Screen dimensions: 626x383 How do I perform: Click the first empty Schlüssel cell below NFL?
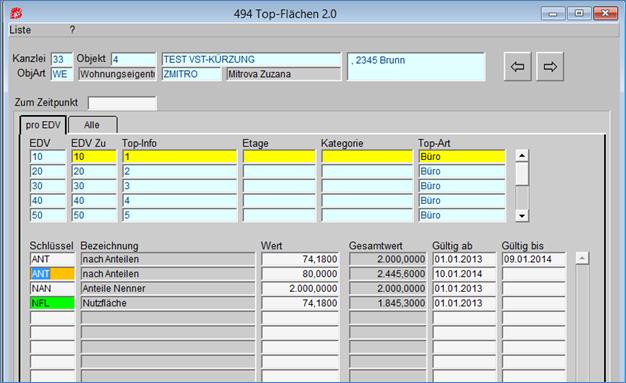pos(52,318)
